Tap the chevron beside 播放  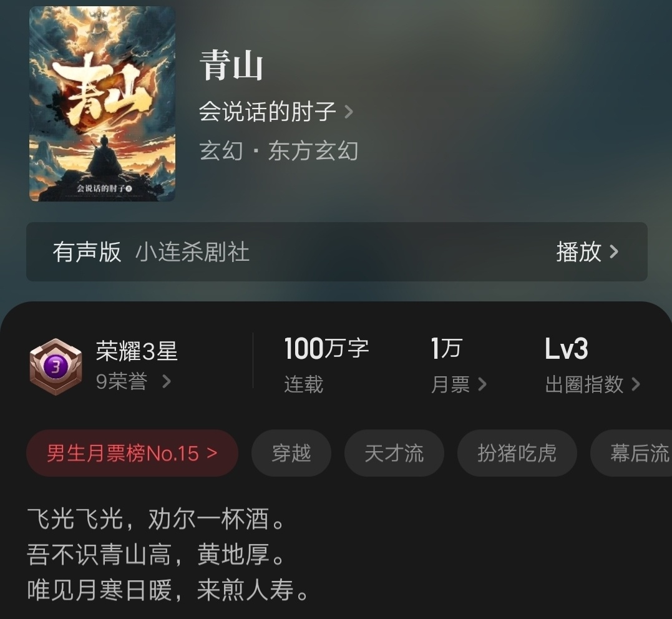pos(614,251)
